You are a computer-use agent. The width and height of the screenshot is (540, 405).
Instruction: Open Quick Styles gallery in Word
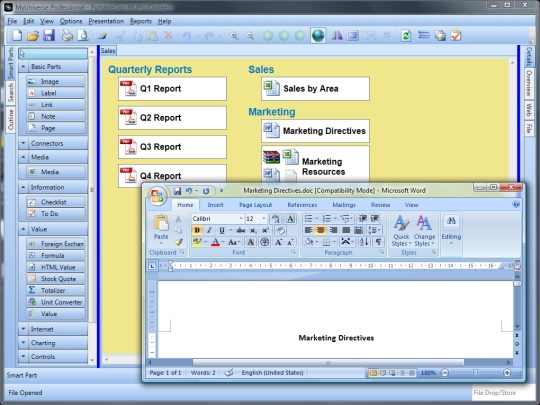pyautogui.click(x=401, y=230)
